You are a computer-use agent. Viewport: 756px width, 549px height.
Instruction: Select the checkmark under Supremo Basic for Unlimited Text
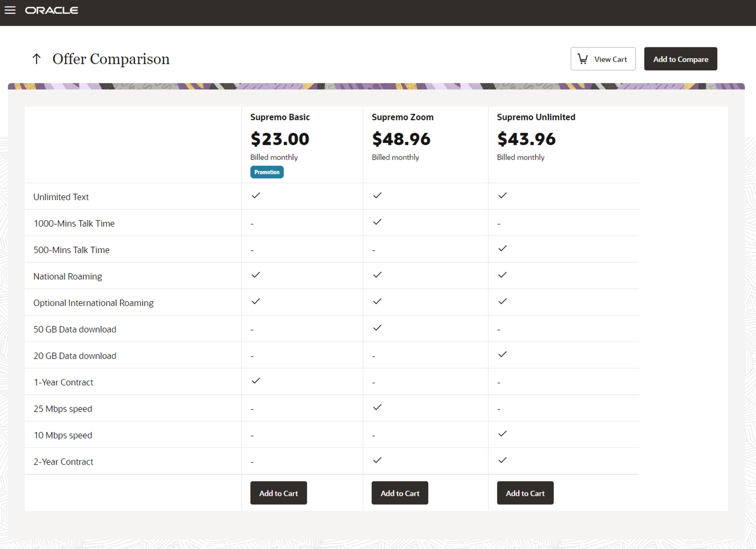point(255,196)
